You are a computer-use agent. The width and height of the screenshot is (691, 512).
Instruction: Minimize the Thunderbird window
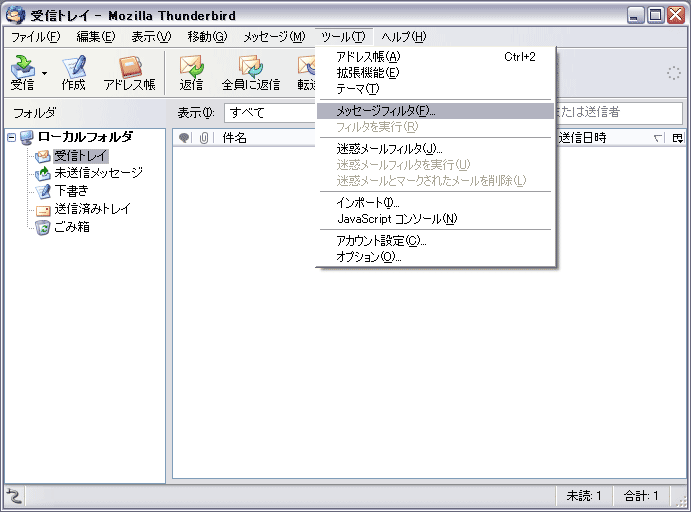point(635,15)
